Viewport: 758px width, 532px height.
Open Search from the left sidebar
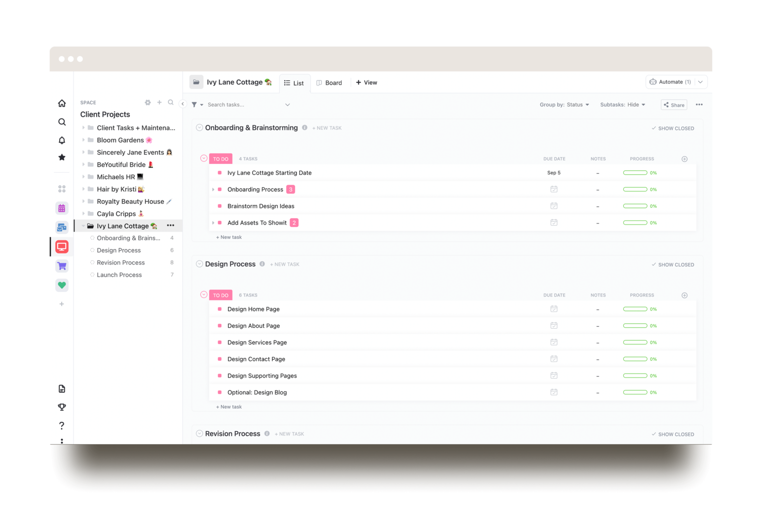point(62,121)
